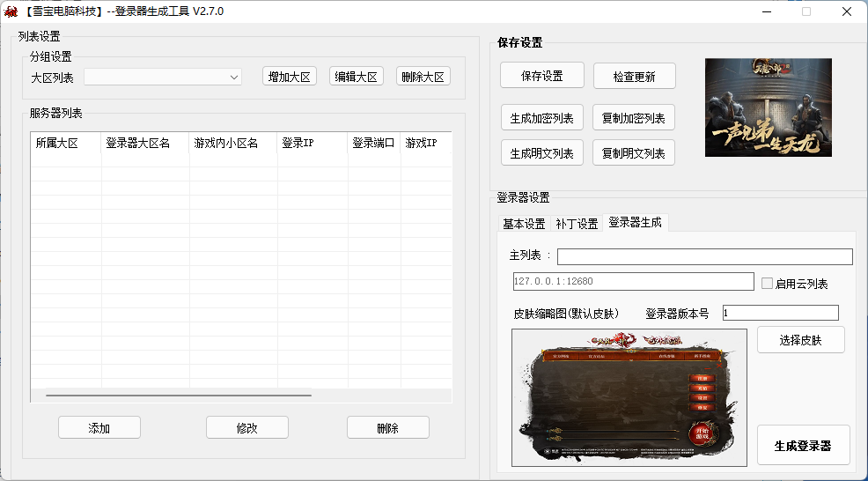Click the 保存设置 button
The height and width of the screenshot is (481, 868).
[x=541, y=76]
